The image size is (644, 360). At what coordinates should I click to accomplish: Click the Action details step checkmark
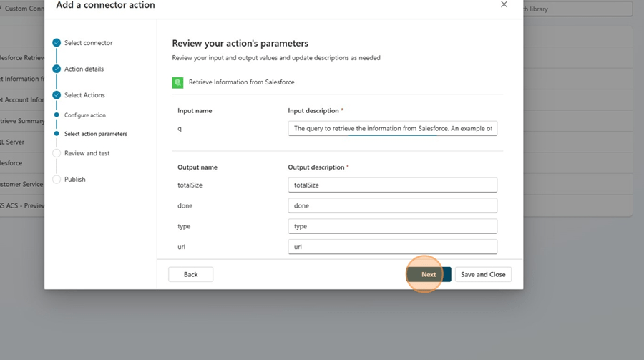pos(57,69)
